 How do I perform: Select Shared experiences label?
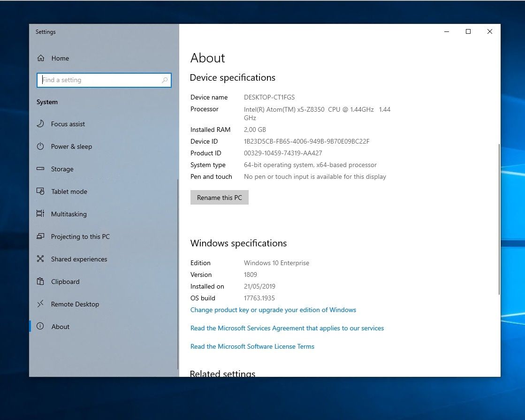pos(79,259)
